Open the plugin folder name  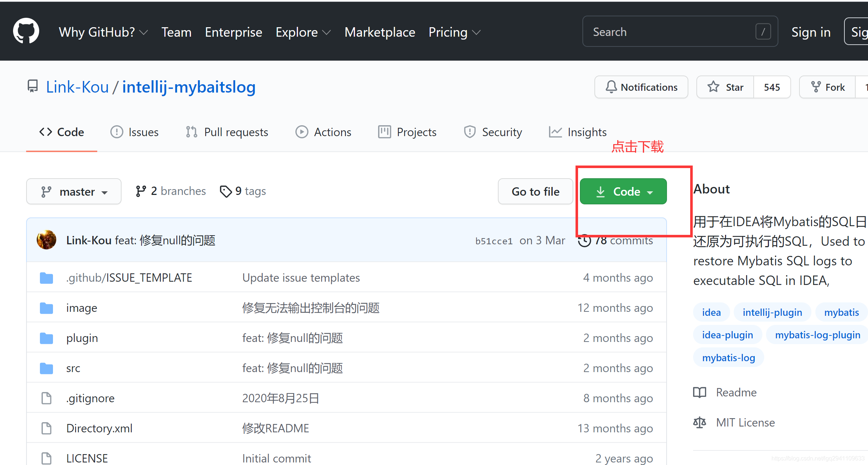click(x=82, y=338)
